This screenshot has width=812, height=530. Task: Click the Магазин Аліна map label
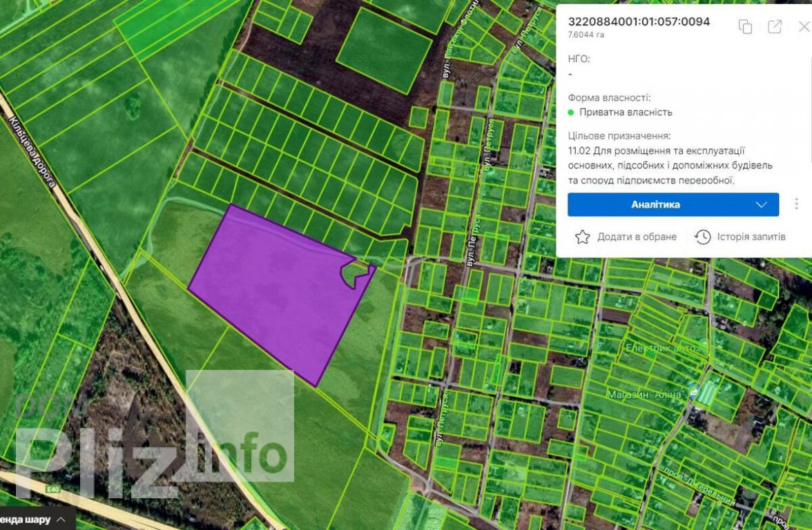click(646, 395)
